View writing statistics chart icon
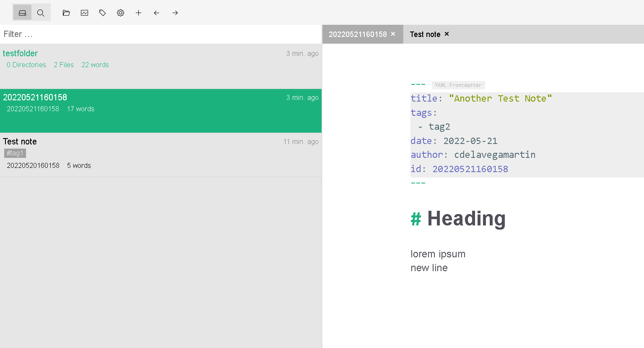 click(x=84, y=13)
